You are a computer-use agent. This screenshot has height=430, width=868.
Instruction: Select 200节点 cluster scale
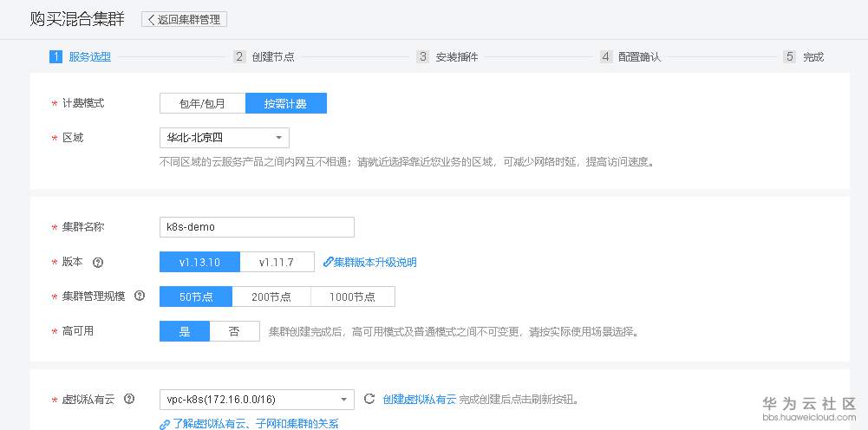pyautogui.click(x=271, y=296)
